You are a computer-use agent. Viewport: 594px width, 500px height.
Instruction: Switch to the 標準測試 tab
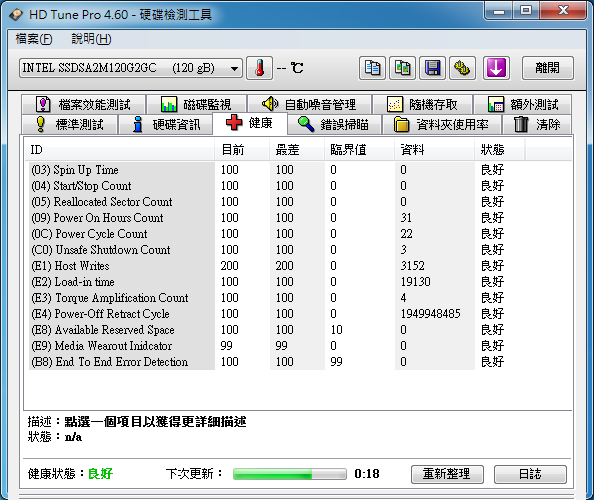[69, 124]
